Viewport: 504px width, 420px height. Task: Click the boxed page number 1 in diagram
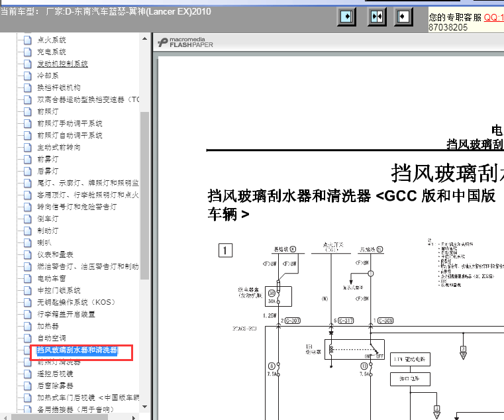pyautogui.click(x=225, y=250)
